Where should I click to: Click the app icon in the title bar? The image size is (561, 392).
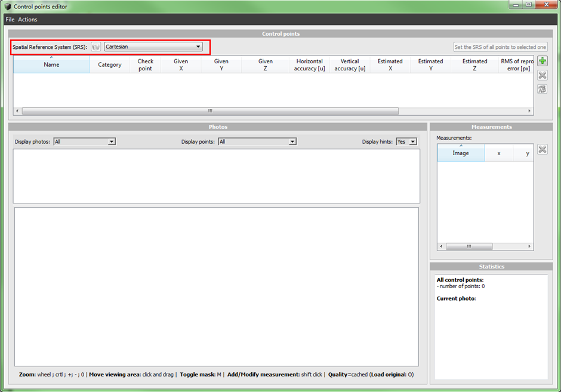[8, 7]
